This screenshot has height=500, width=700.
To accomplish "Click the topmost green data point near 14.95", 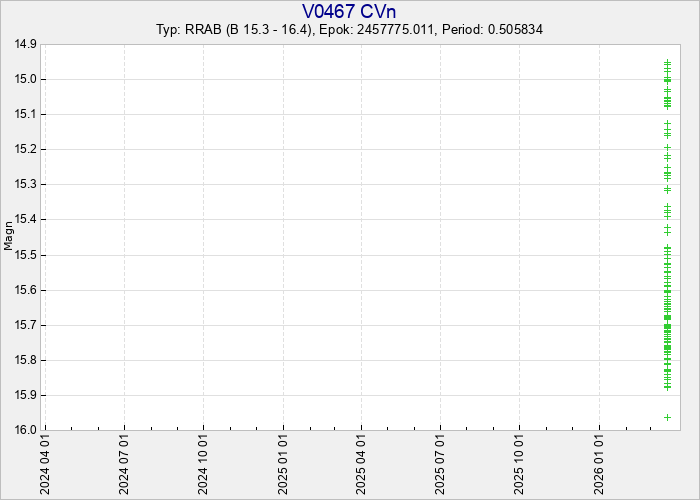I will [x=667, y=62].
